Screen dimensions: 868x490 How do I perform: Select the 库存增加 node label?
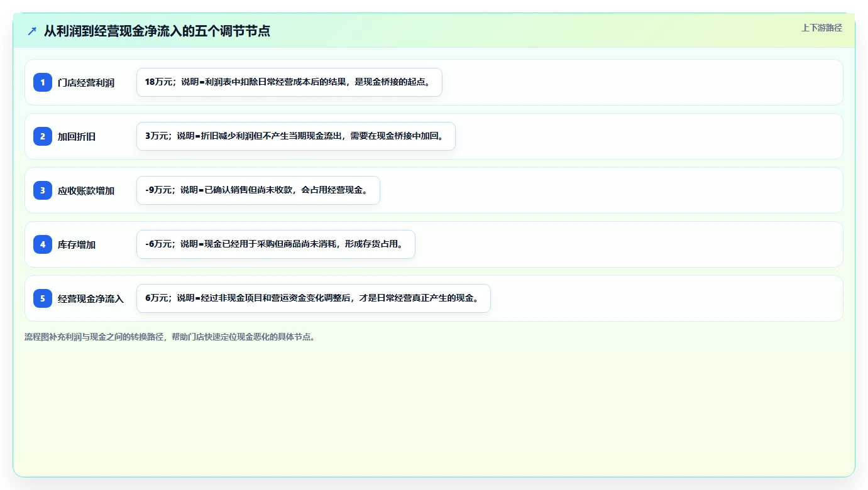pyautogui.click(x=77, y=244)
